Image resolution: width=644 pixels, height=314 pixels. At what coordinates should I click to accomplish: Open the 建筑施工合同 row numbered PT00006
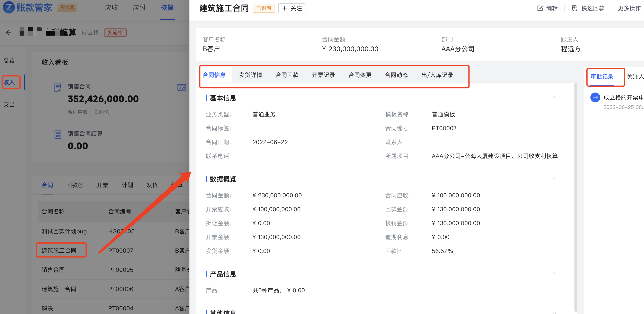[x=114, y=289]
